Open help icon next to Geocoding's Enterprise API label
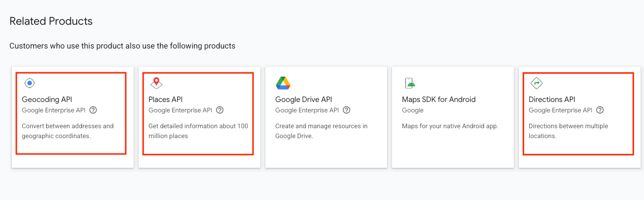 point(93,110)
